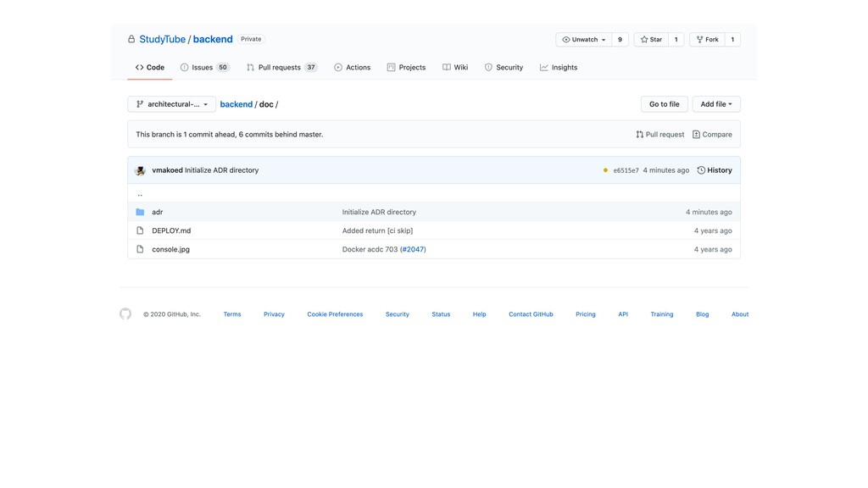868x488 pixels.
Task: Open Contact GitHub link
Action: pos(531,314)
